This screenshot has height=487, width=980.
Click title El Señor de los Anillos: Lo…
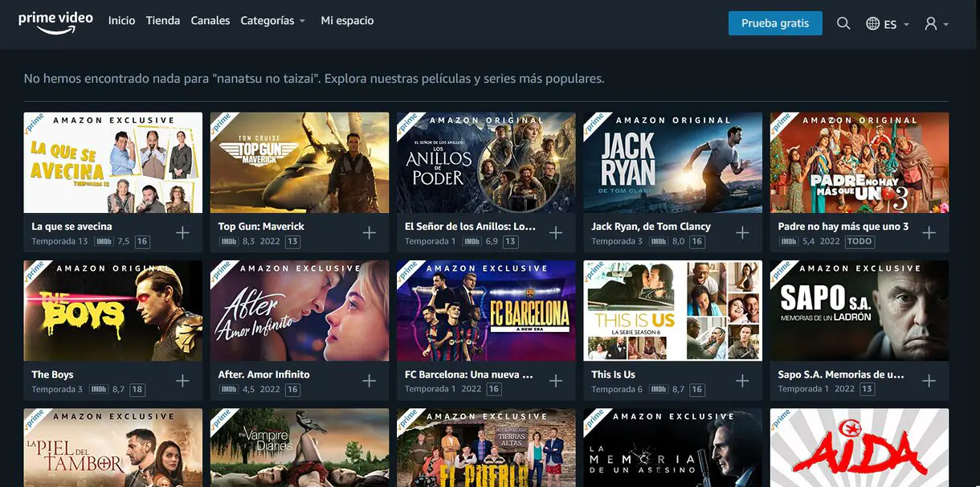(470, 227)
